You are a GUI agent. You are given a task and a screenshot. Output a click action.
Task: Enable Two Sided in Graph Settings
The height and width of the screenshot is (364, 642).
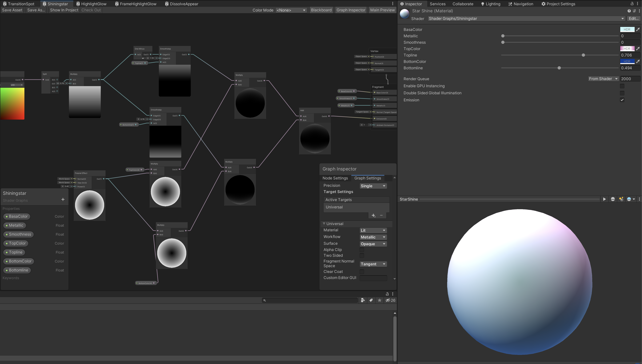point(362,255)
